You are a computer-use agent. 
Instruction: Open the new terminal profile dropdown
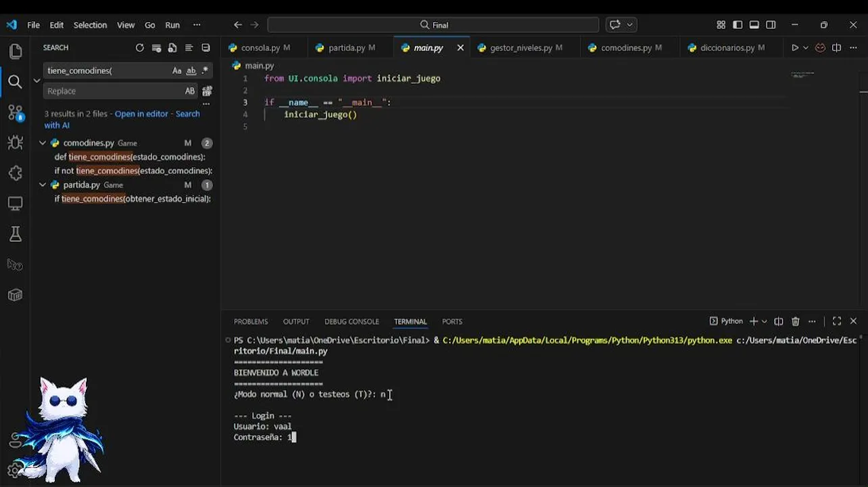(765, 321)
